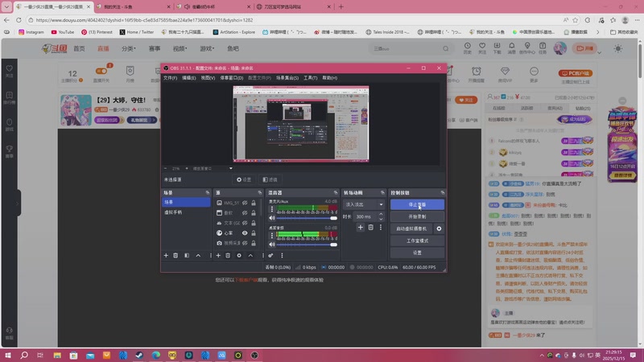The height and width of the screenshot is (362, 644).
Task: Open Desktop Audio channel options dots
Action: click(271, 236)
